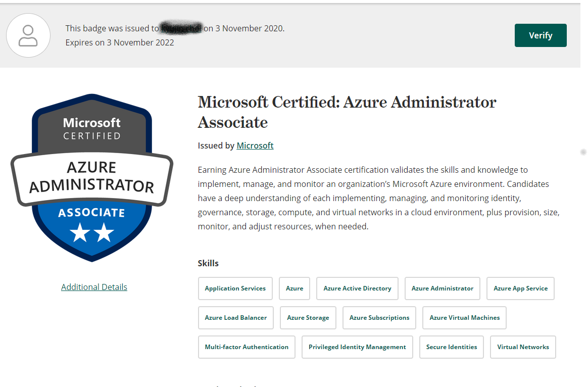
Task: Click the Verify button
Action: pyautogui.click(x=541, y=35)
